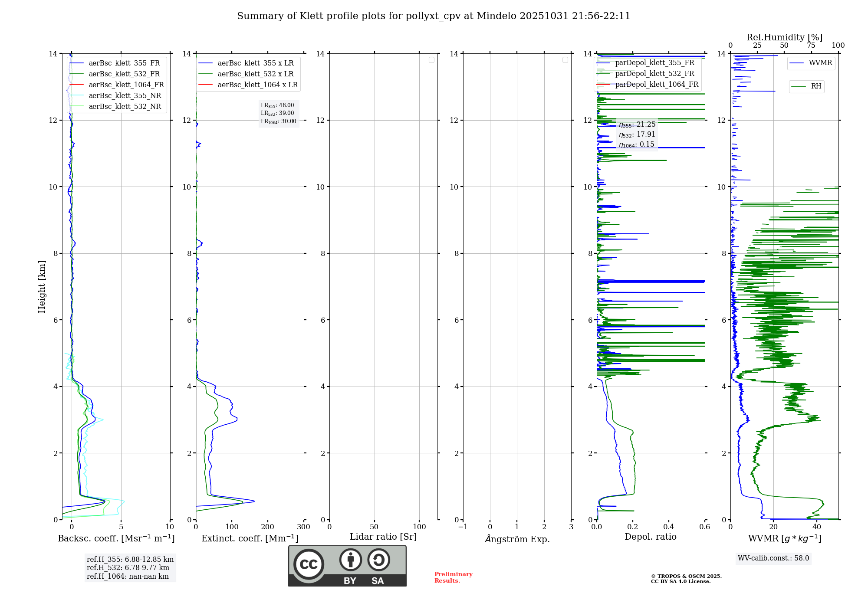Click the Summary of Klett profile plots title
This screenshot has height=590, width=868.
pyautogui.click(x=433, y=16)
